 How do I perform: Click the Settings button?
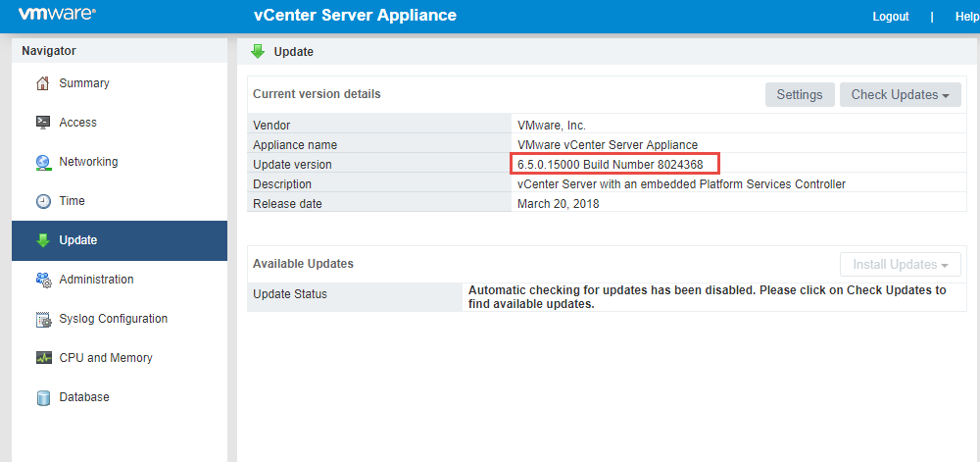click(x=800, y=94)
